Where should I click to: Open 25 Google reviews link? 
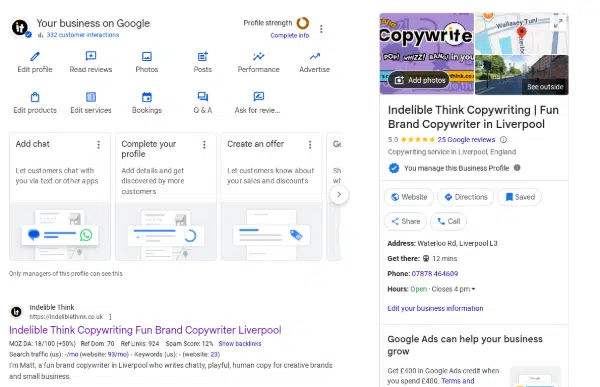(466, 140)
